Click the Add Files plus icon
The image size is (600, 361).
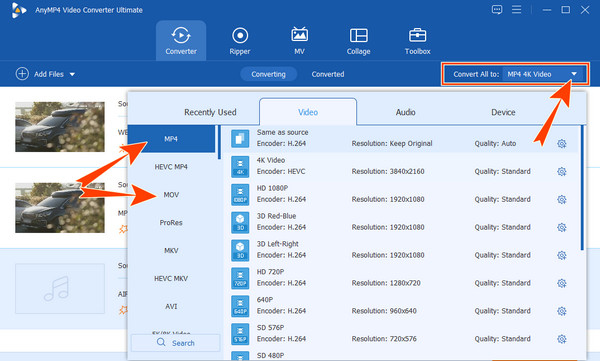point(22,74)
